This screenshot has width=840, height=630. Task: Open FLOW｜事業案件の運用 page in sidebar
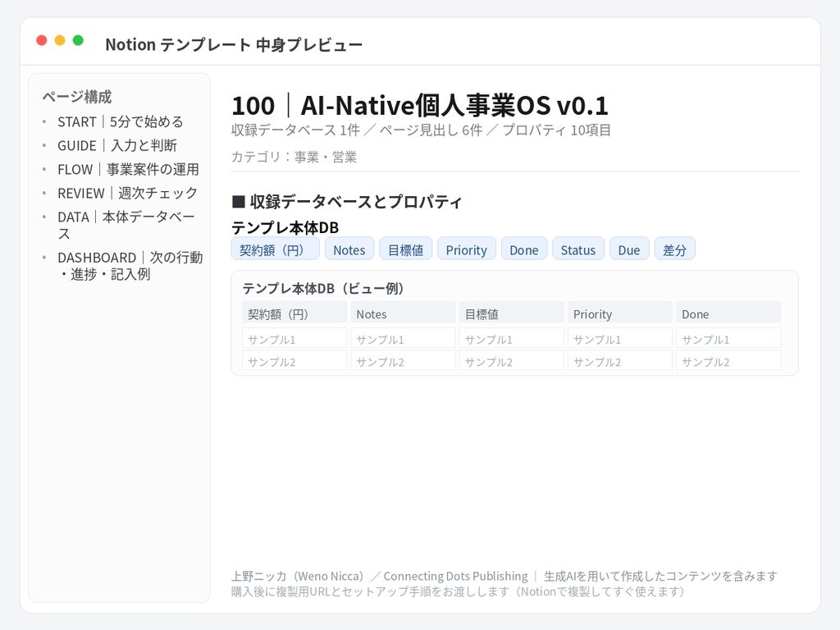tap(128, 169)
